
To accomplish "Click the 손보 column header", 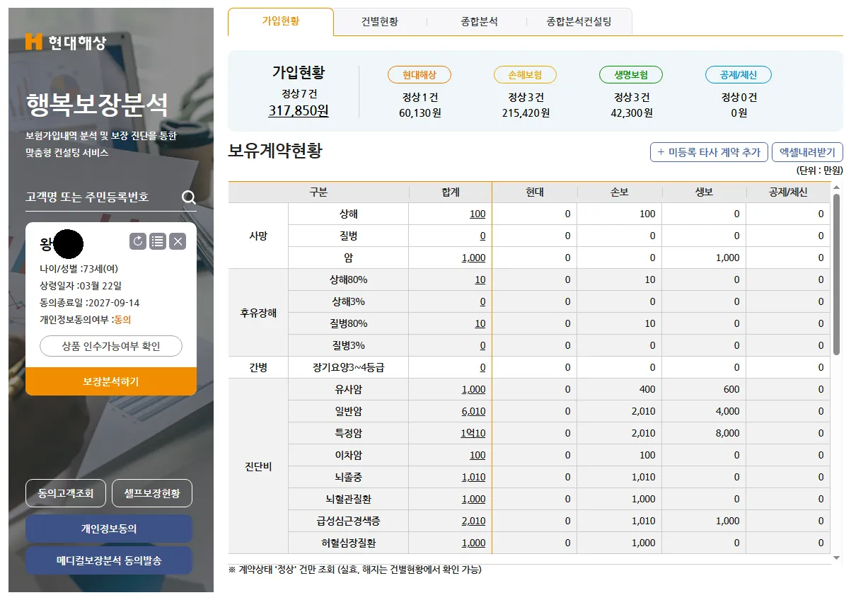I will click(620, 192).
